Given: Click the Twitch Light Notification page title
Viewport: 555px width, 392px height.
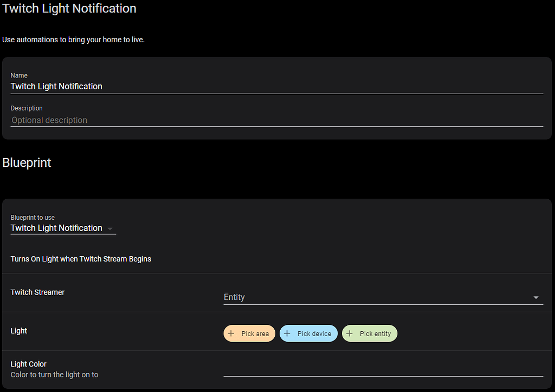Looking at the screenshot, I should click(69, 9).
